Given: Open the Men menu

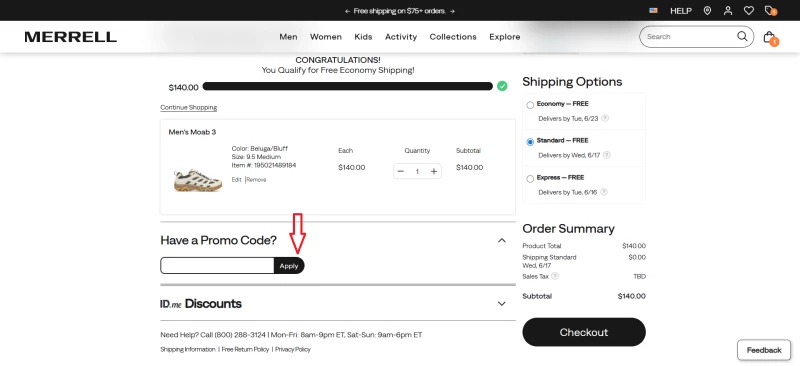Looking at the screenshot, I should pos(288,37).
